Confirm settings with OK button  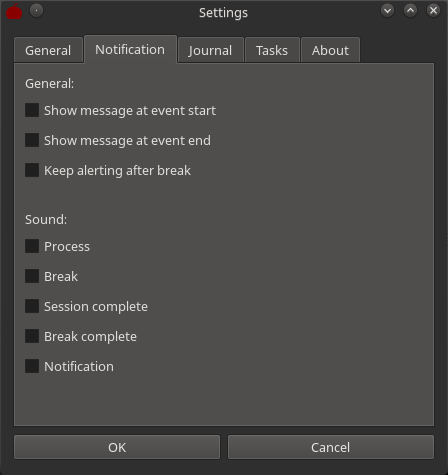click(117, 447)
